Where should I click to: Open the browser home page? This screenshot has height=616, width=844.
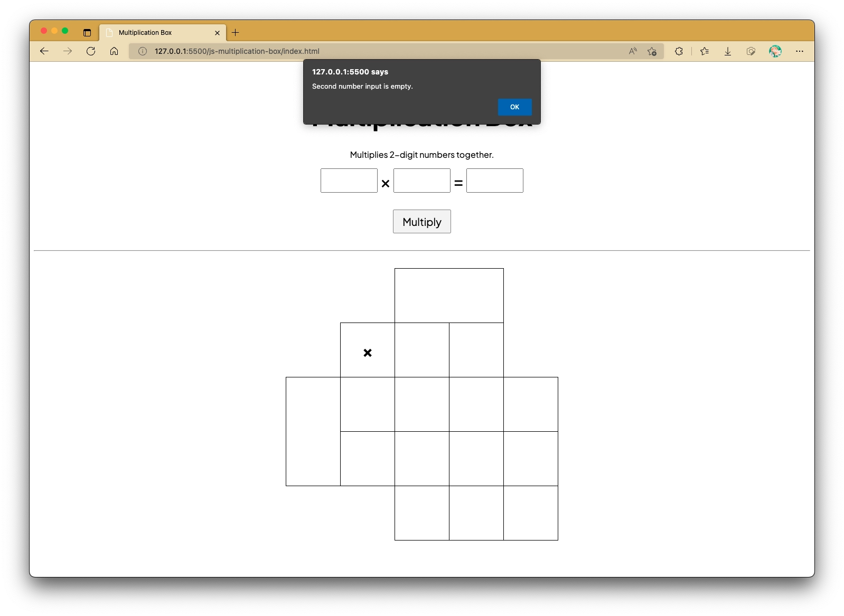pos(114,51)
